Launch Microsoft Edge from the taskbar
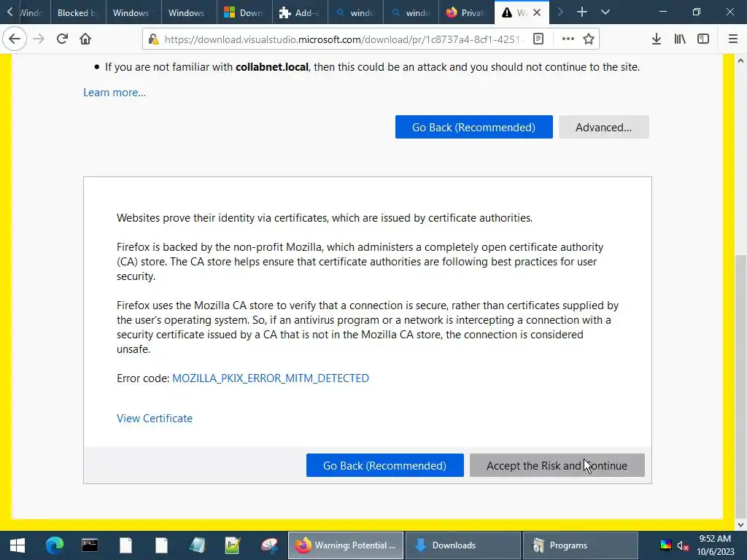The height and width of the screenshot is (560, 747). click(54, 545)
